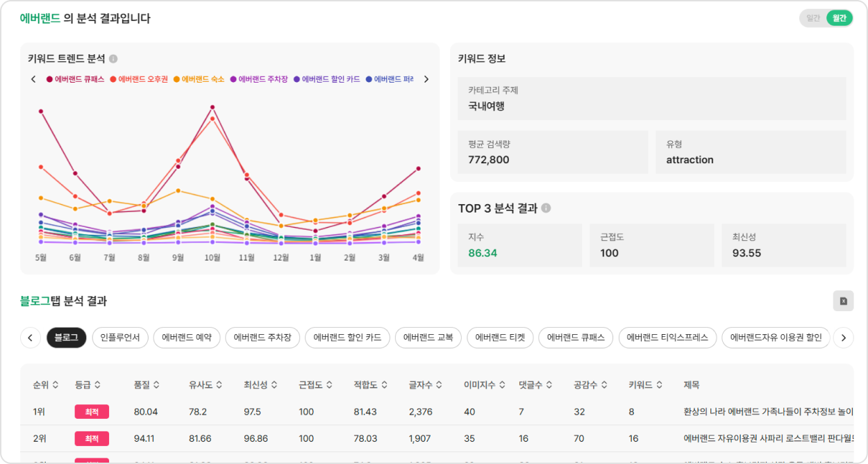Click 적합도 value 78.03

coord(365,439)
